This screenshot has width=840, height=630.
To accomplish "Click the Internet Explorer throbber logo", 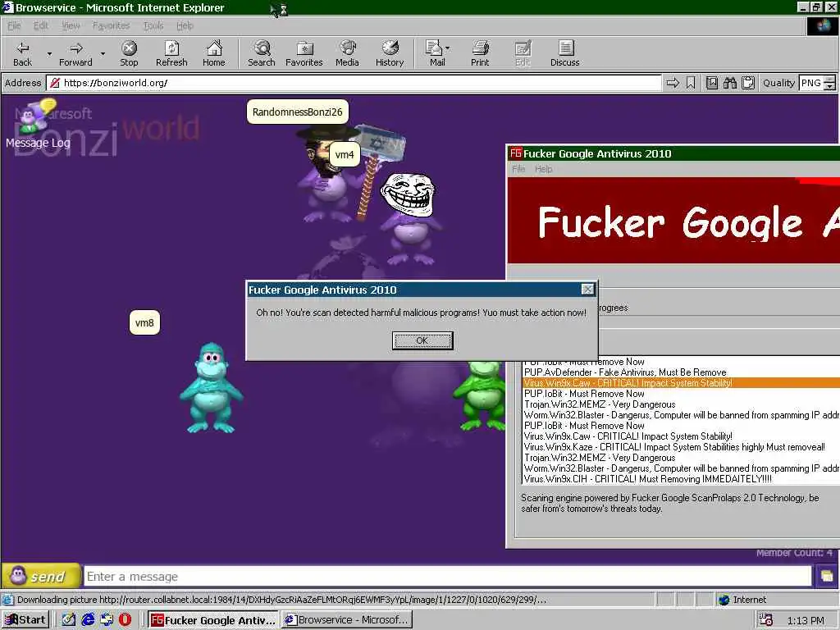I will click(822, 25).
